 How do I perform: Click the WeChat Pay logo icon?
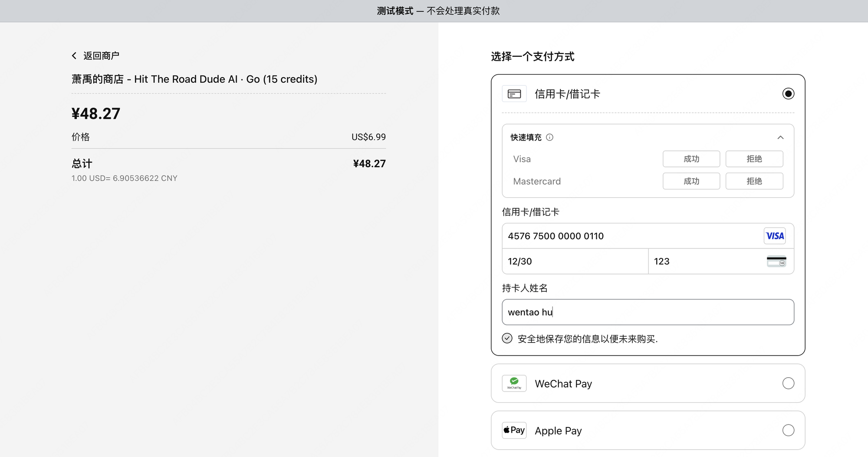pos(514,383)
